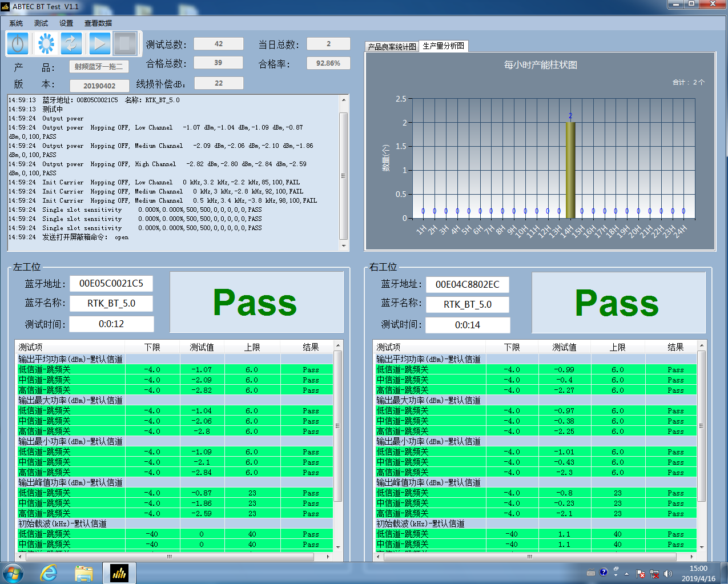Click right table horizontal scroll left arrow

379,556
